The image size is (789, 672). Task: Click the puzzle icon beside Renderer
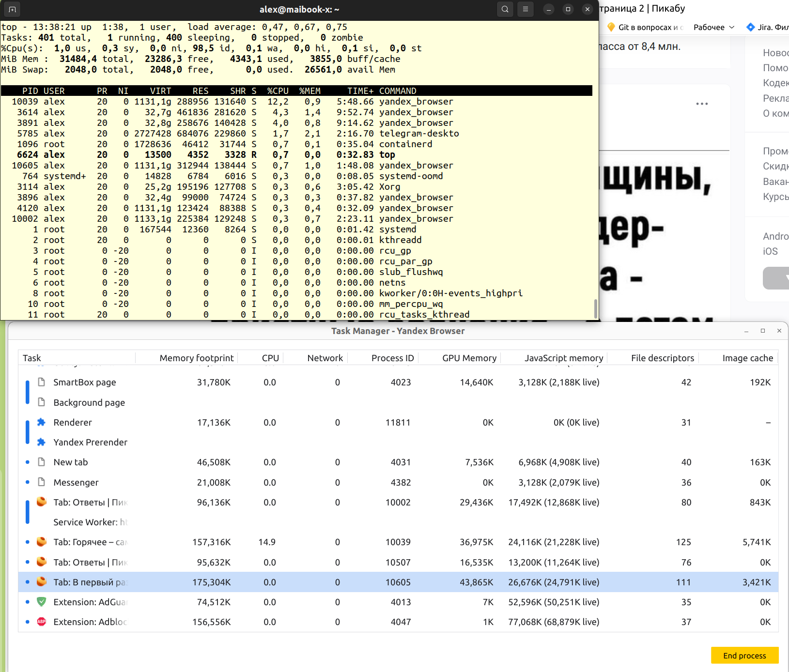tap(42, 422)
